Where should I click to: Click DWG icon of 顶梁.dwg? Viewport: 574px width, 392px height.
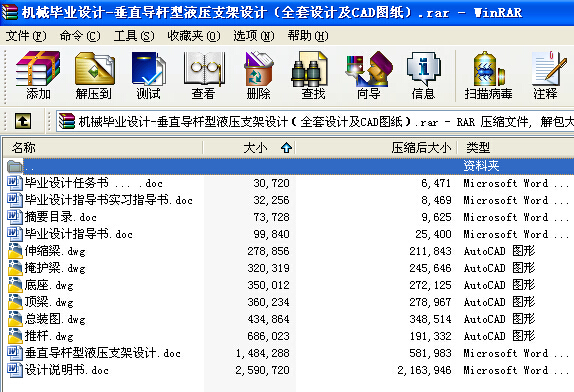tap(15, 302)
